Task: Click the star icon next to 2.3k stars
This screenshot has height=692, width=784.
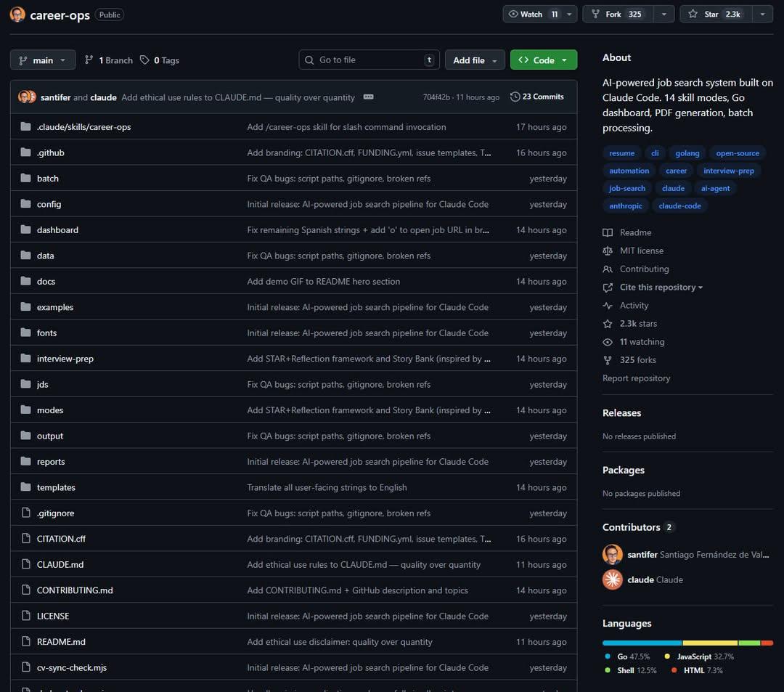Action: point(608,324)
